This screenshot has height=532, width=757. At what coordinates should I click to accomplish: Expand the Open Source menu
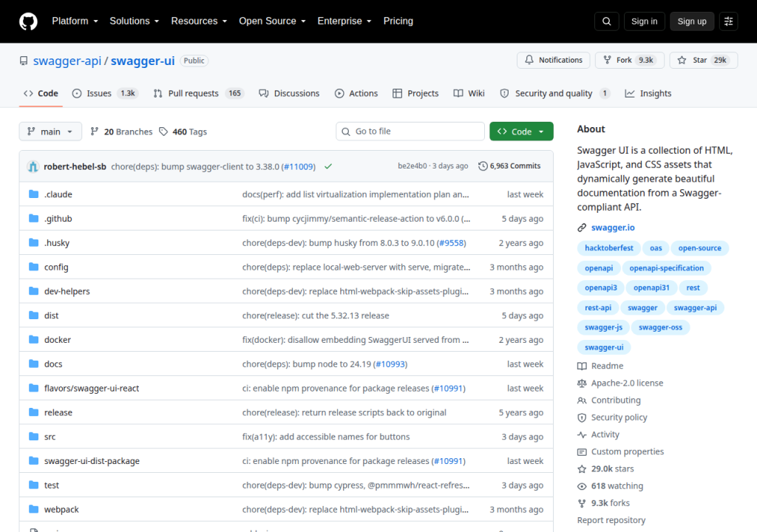click(272, 21)
